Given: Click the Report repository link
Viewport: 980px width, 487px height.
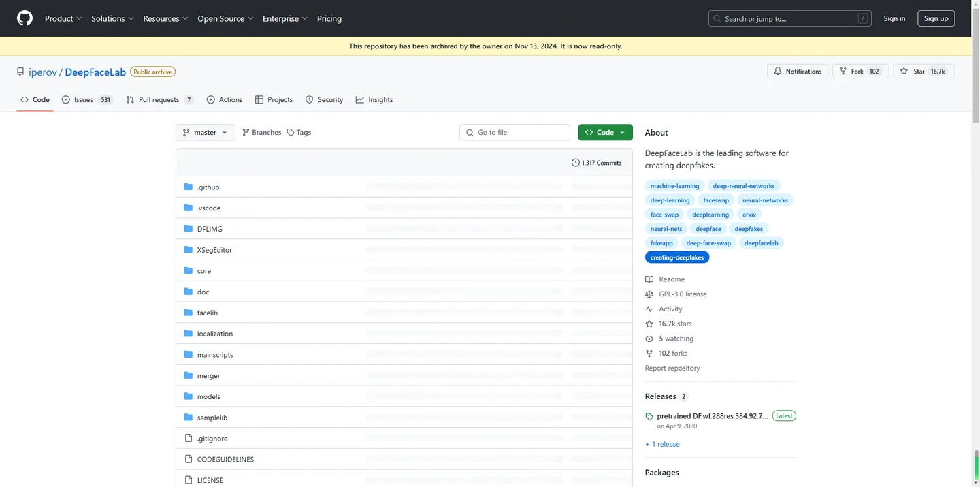Looking at the screenshot, I should pos(672,368).
